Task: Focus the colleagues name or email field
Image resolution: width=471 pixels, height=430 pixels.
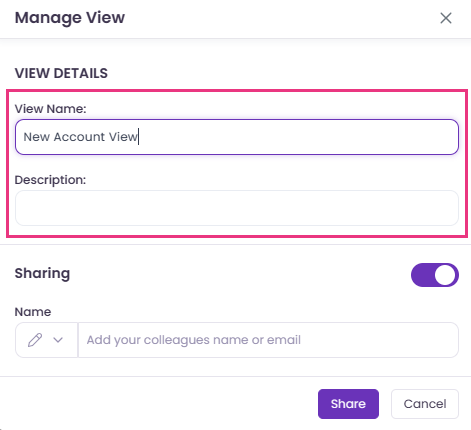Action: coord(268,340)
